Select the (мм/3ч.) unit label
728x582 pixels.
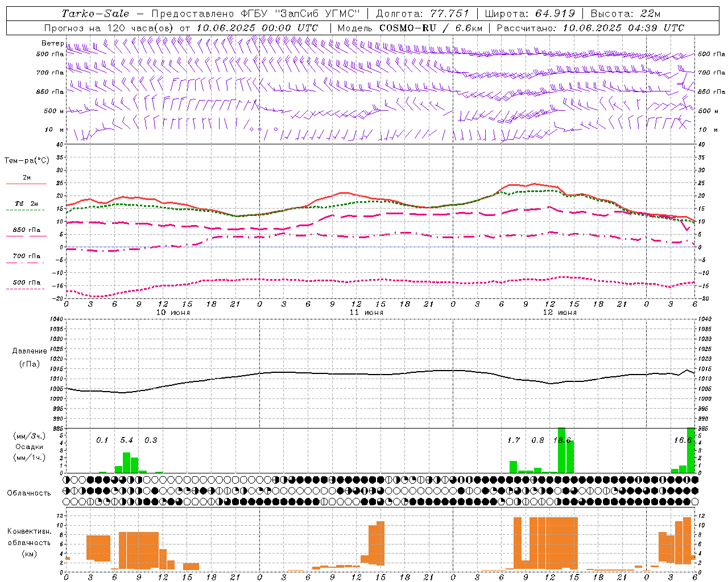click(30, 436)
